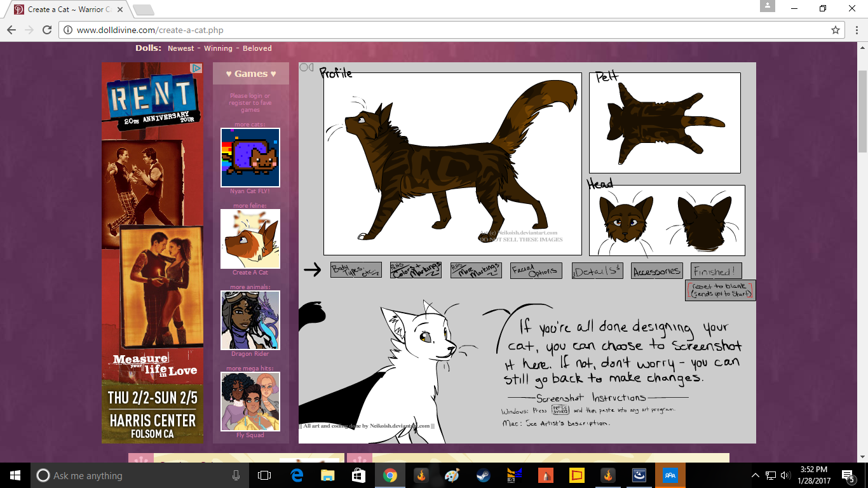
Task: Click the Fly Squad game link
Action: point(250,435)
